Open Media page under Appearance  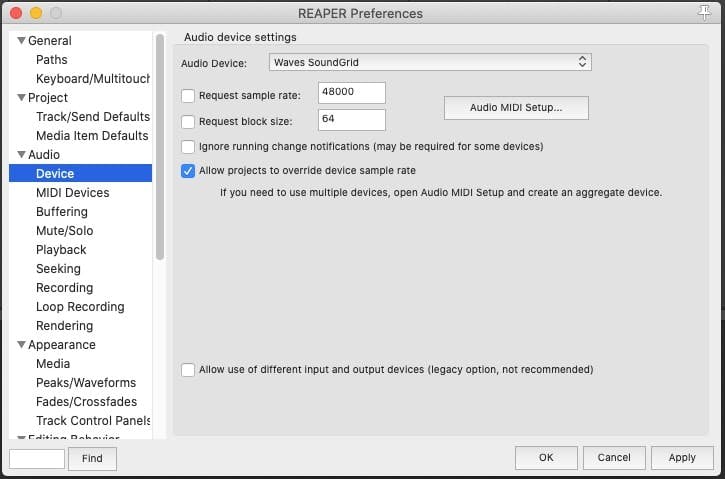click(x=53, y=363)
